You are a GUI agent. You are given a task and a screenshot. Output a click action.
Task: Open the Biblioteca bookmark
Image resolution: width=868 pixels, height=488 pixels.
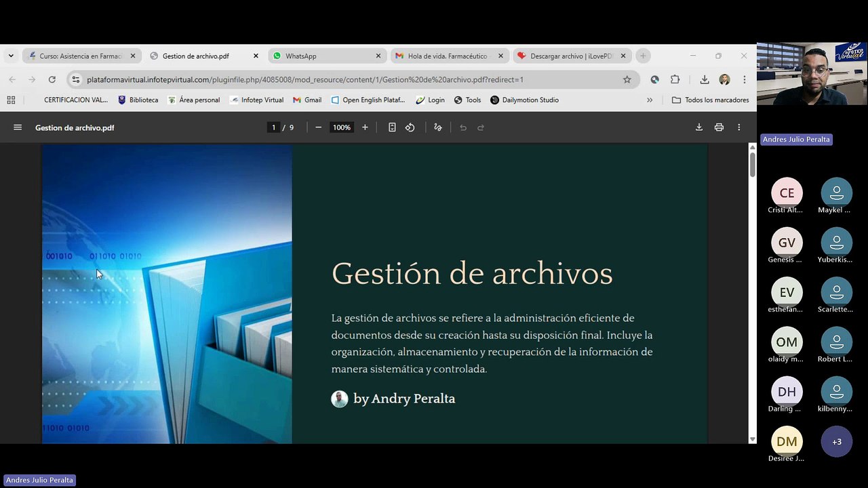pos(138,100)
